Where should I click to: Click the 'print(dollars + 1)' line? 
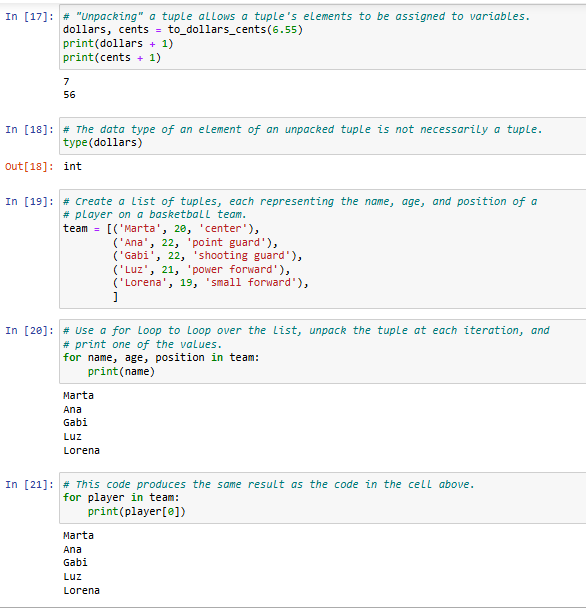[118, 44]
